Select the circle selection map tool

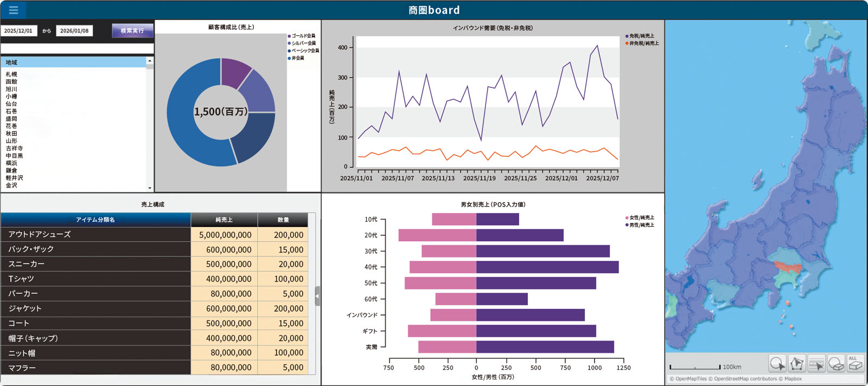point(777,363)
